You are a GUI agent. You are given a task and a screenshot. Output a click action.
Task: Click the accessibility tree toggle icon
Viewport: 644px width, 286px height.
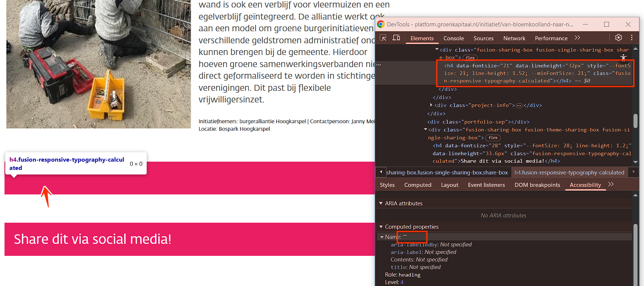pos(624,57)
